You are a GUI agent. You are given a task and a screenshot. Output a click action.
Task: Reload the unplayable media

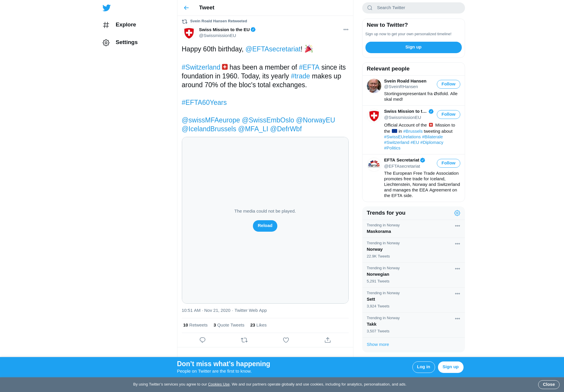265,226
